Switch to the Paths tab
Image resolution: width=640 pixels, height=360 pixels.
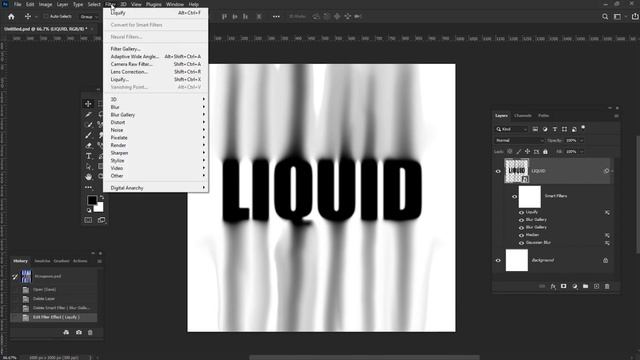coord(544,116)
